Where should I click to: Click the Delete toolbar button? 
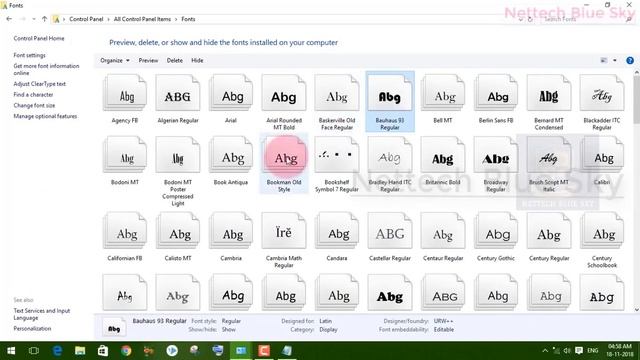coord(175,60)
